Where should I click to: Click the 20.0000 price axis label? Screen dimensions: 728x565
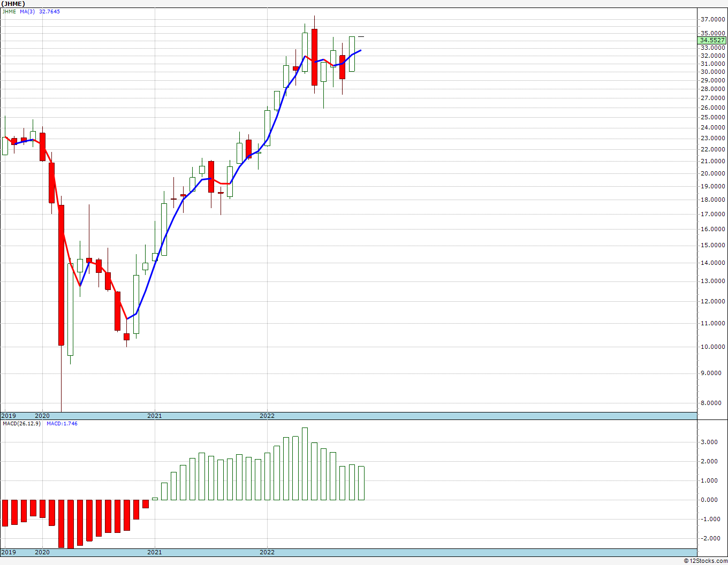(x=714, y=173)
